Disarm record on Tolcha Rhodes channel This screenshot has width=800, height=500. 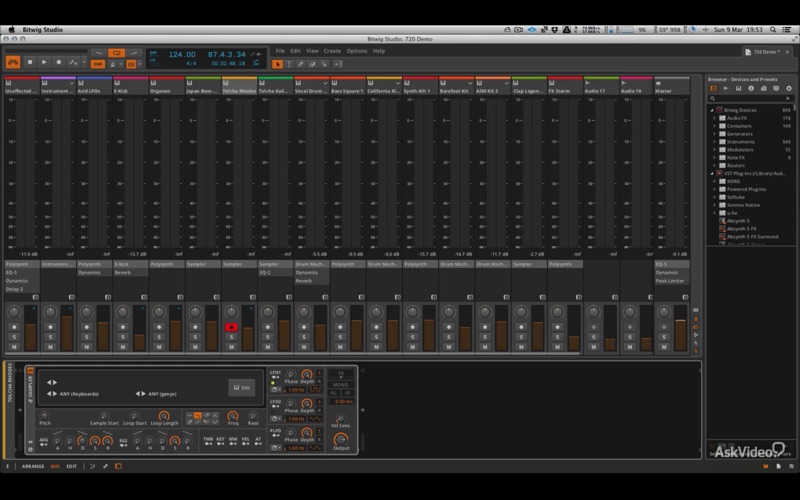(x=232, y=328)
